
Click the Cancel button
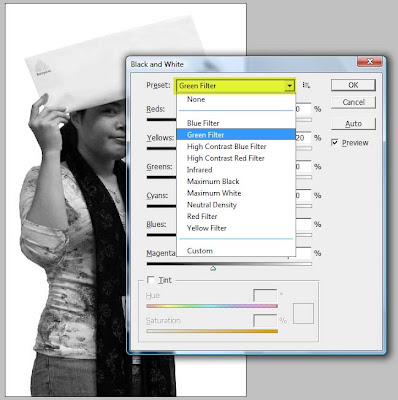point(353,102)
